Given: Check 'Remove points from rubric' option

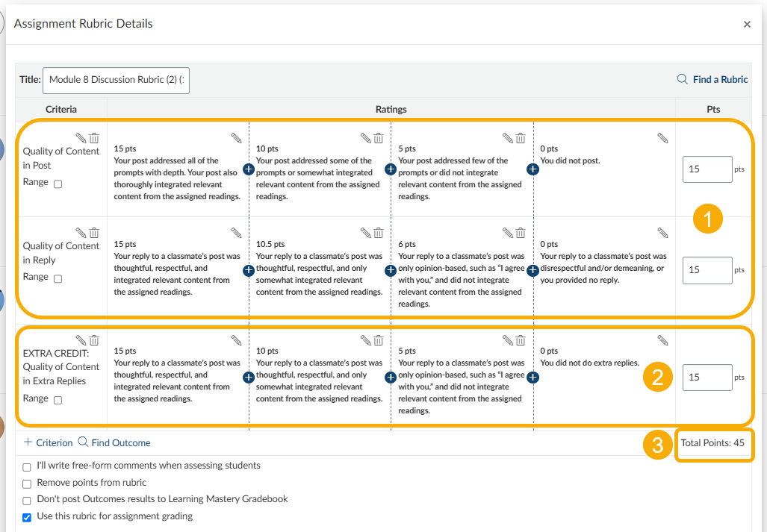Looking at the screenshot, I should click(27, 484).
